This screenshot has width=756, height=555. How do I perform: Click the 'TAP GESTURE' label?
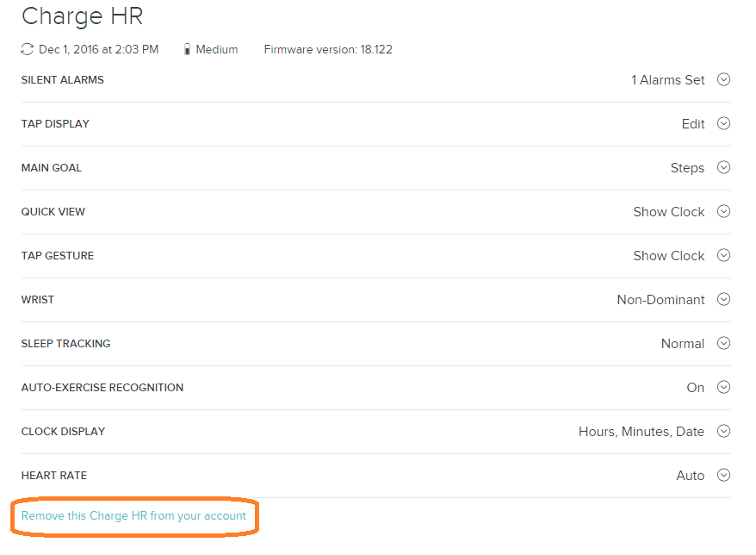pos(58,256)
